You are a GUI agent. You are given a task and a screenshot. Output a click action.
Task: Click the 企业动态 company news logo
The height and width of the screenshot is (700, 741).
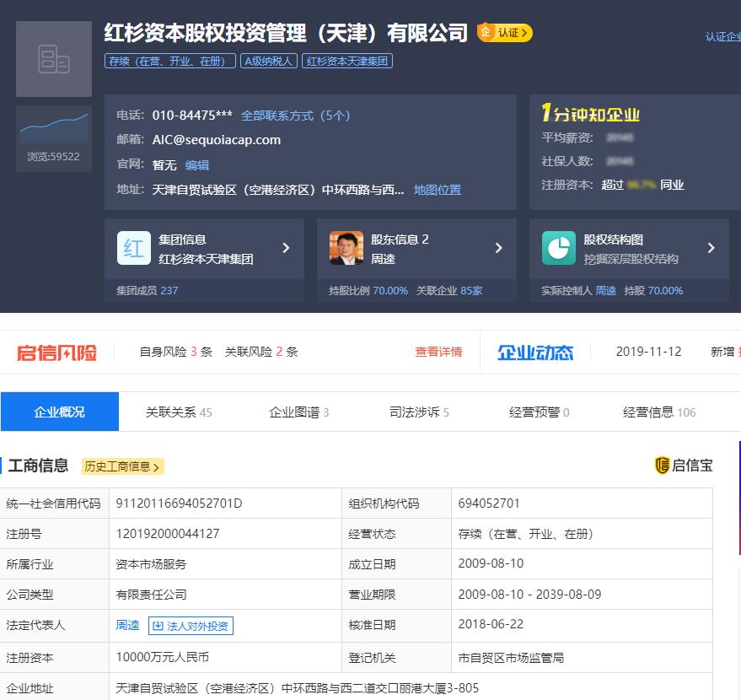(x=534, y=353)
